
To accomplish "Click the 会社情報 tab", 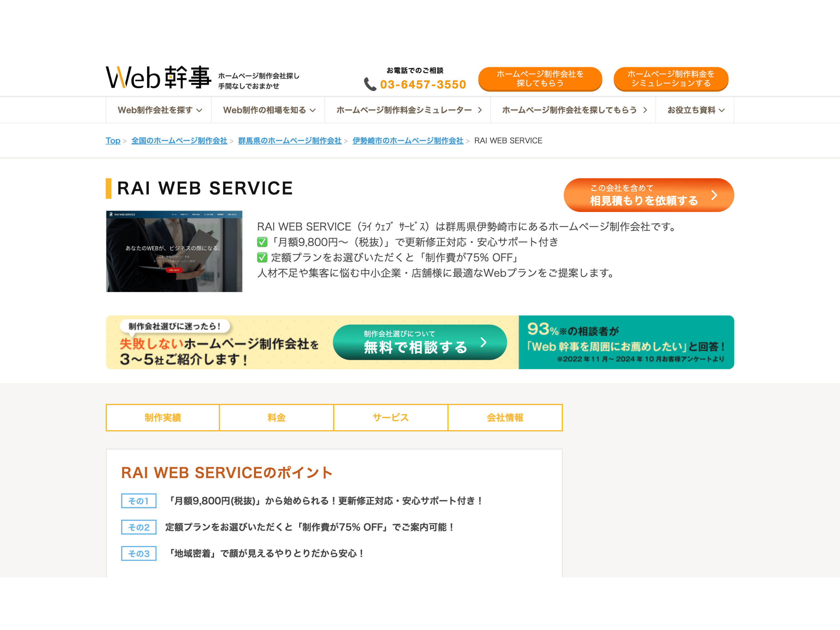I will tap(505, 417).
